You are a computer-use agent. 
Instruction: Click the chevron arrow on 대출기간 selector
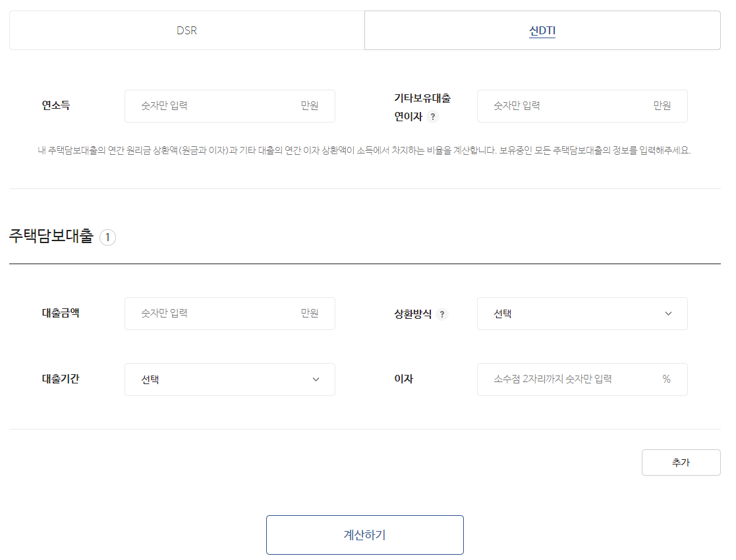[x=317, y=379]
